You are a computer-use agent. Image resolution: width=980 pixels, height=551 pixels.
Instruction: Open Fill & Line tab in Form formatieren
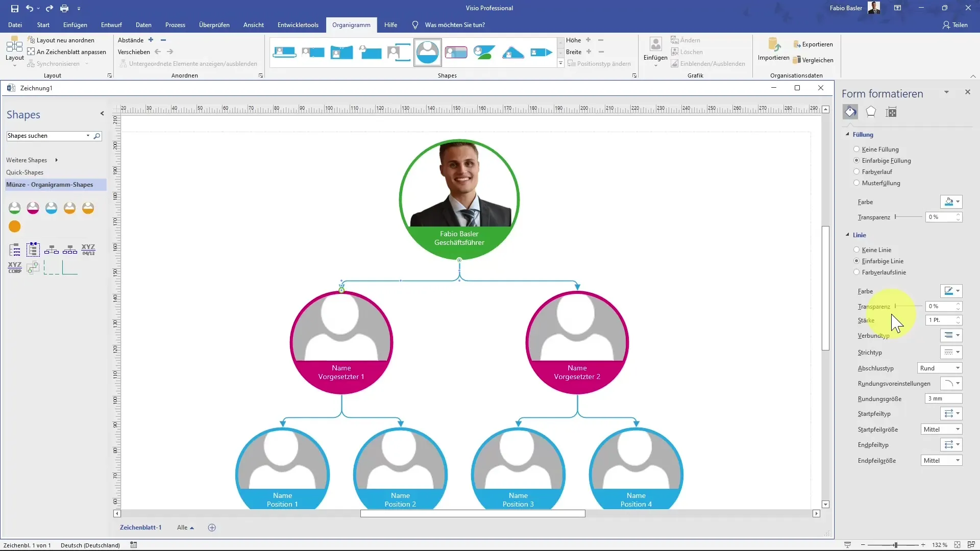850,112
